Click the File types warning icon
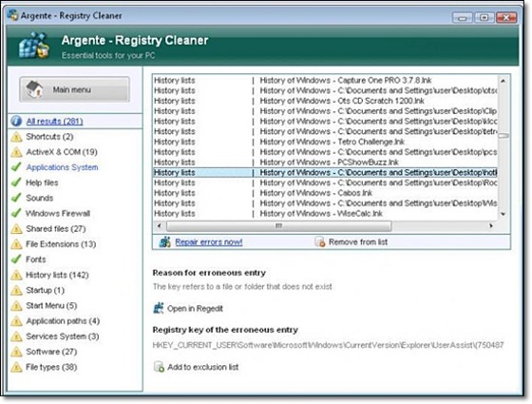This screenshot has height=404, width=532. pos(16,367)
